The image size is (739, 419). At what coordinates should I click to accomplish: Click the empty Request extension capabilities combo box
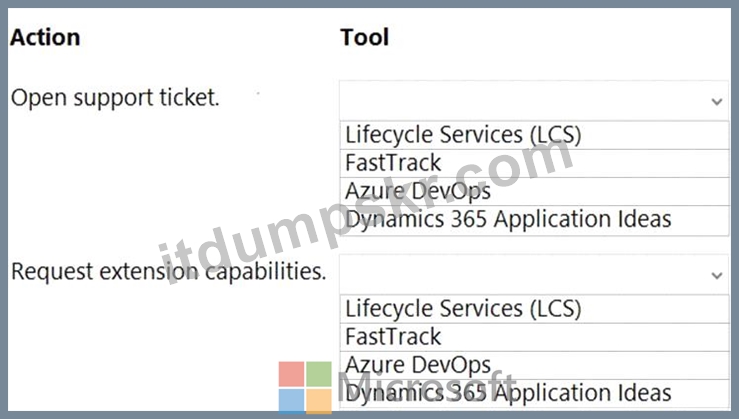[x=534, y=274]
